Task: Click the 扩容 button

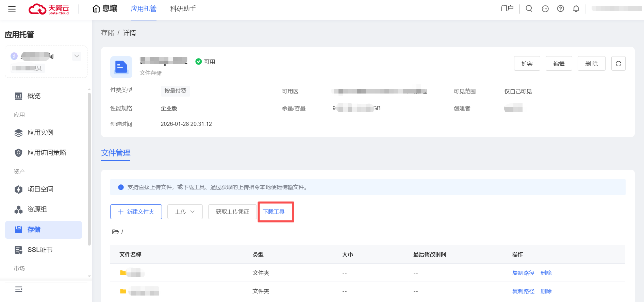Action: coord(527,64)
